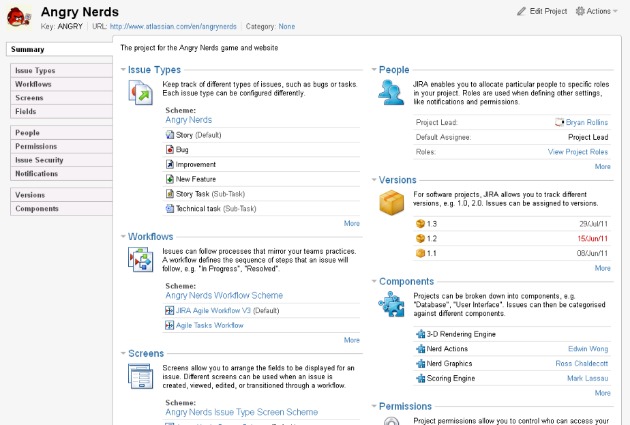Click the Technical task sub-task icon

click(x=170, y=208)
